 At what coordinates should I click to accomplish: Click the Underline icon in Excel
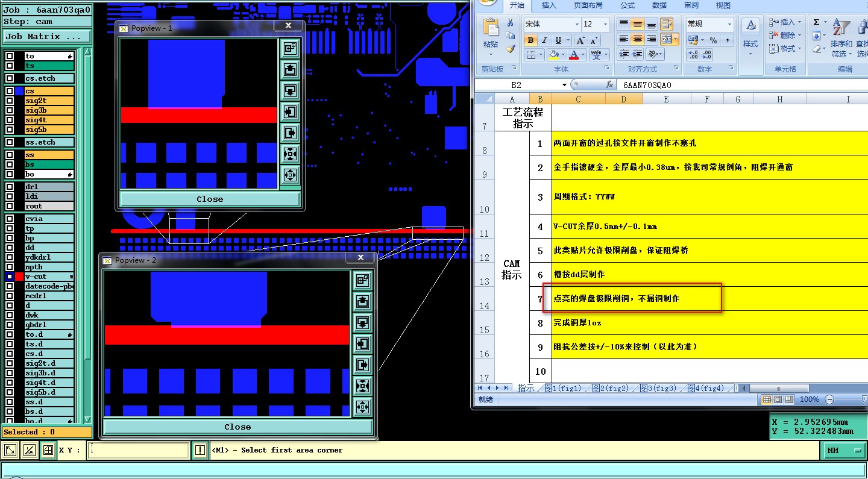point(559,40)
